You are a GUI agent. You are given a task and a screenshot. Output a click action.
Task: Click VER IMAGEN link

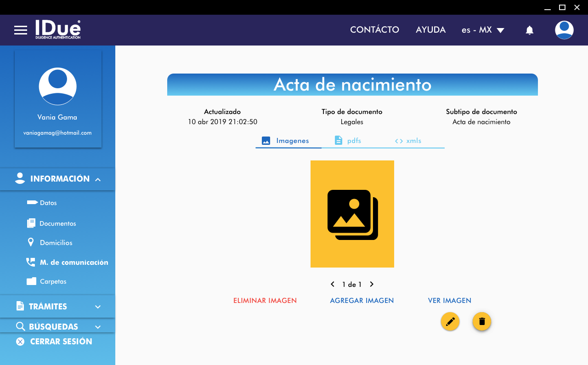449,301
